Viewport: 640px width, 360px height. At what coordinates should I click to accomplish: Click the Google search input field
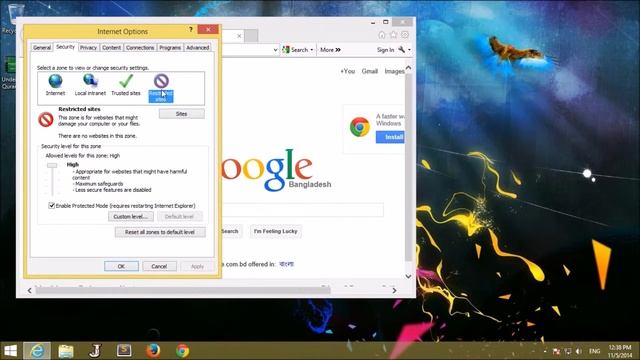click(x=303, y=210)
